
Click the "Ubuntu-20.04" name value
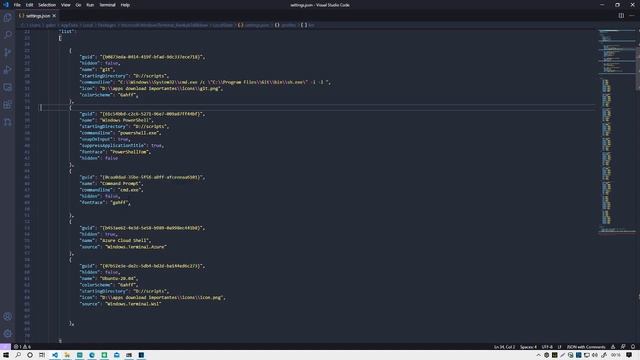(x=118, y=278)
